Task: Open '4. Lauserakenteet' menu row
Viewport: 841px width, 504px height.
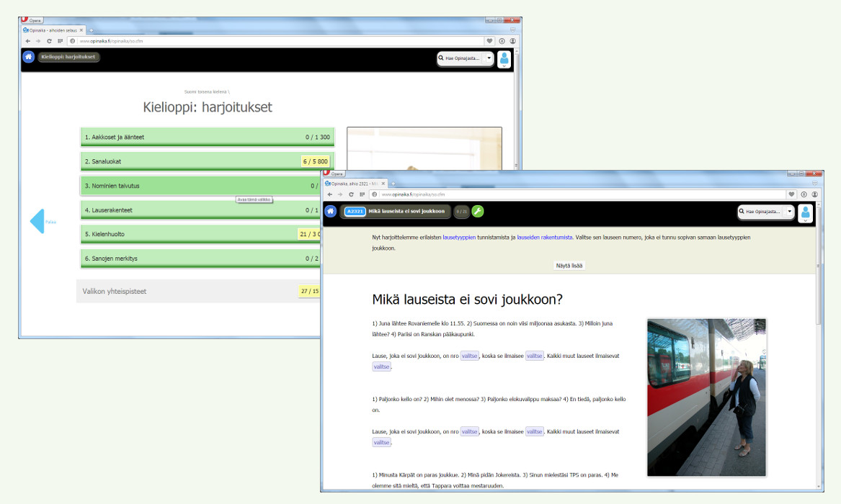Action: (200, 210)
